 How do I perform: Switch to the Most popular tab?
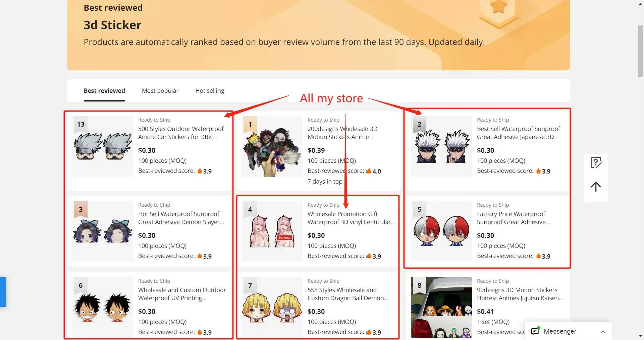click(160, 90)
